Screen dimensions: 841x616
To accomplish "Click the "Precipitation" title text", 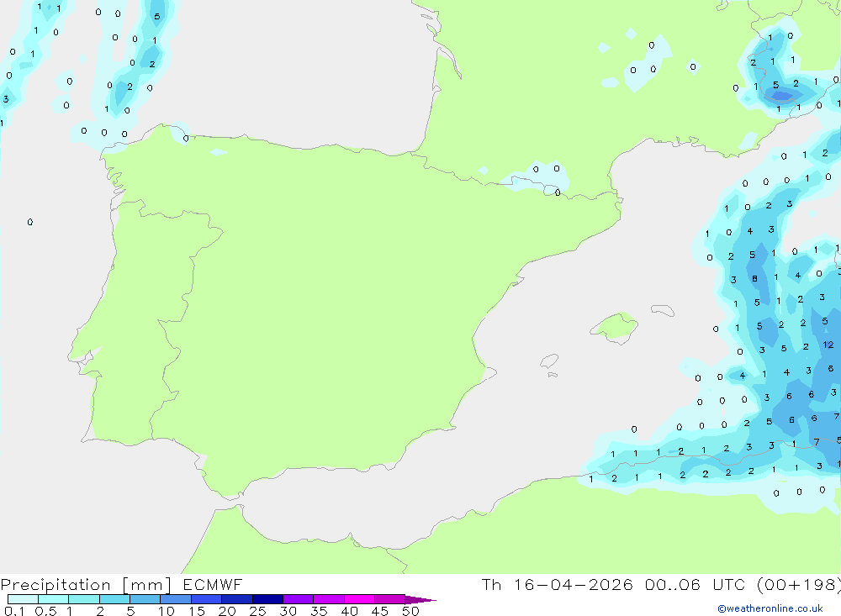I will (56, 585).
